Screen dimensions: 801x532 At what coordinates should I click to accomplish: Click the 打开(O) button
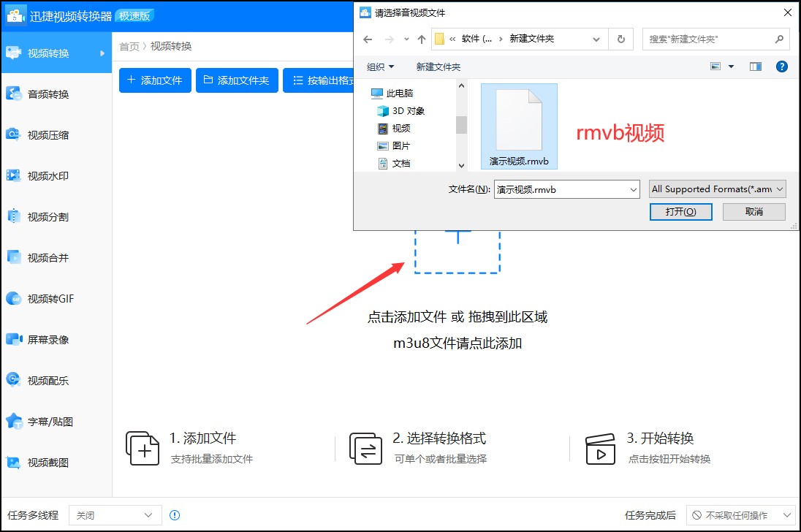coord(680,211)
